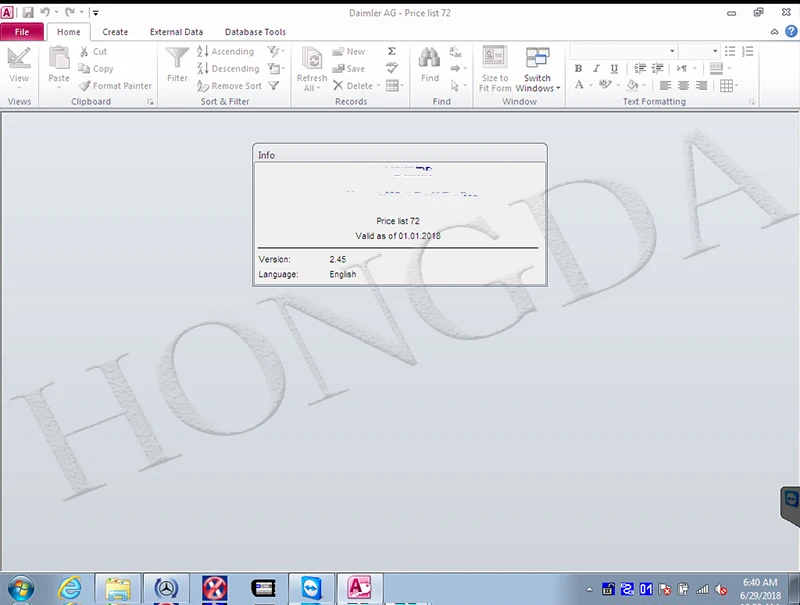Viewport: 800px width, 605px height.
Task: Toggle Italic formatting
Action: (x=596, y=68)
